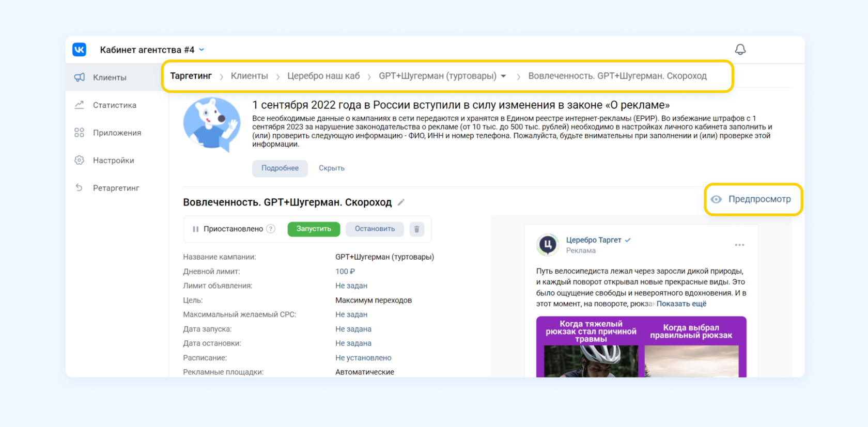Click GPT+Шугерман (туртовары) campaign name value
This screenshot has height=427, width=868.
385,257
